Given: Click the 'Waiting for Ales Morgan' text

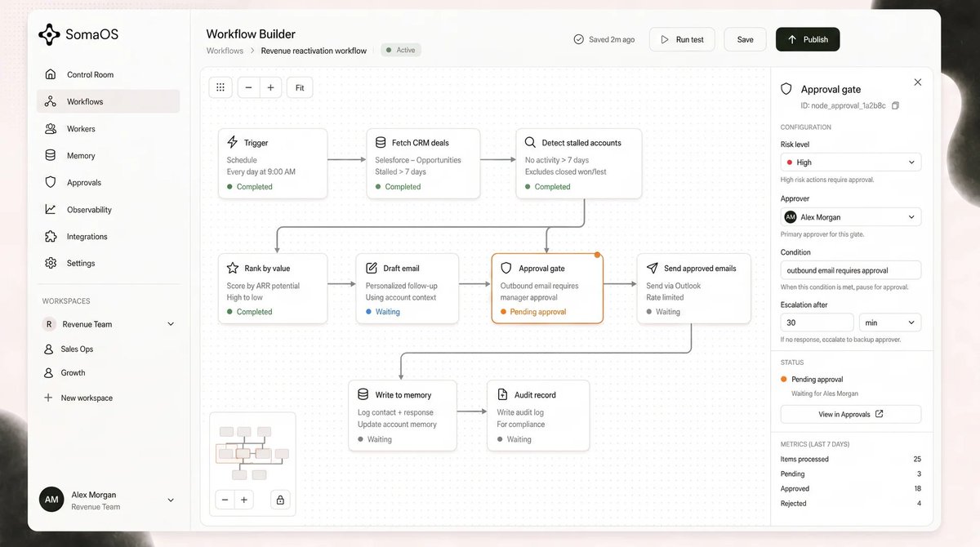Looking at the screenshot, I should click(x=824, y=394).
